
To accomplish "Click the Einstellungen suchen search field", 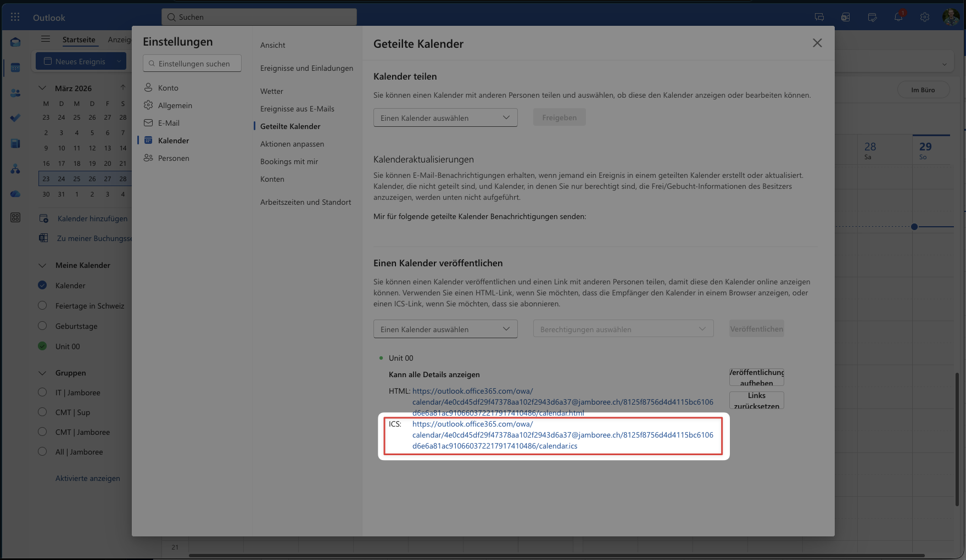I will [x=192, y=64].
